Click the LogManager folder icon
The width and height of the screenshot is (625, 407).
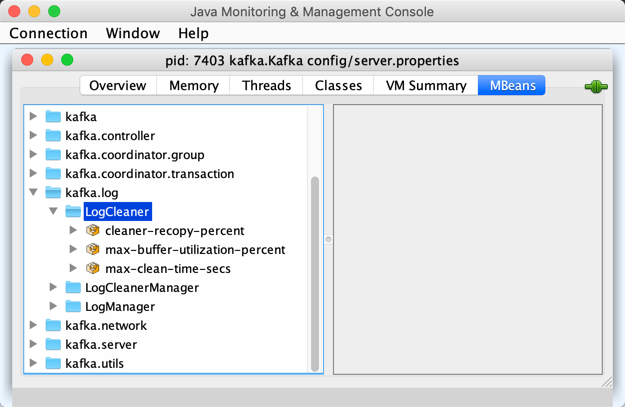click(73, 307)
